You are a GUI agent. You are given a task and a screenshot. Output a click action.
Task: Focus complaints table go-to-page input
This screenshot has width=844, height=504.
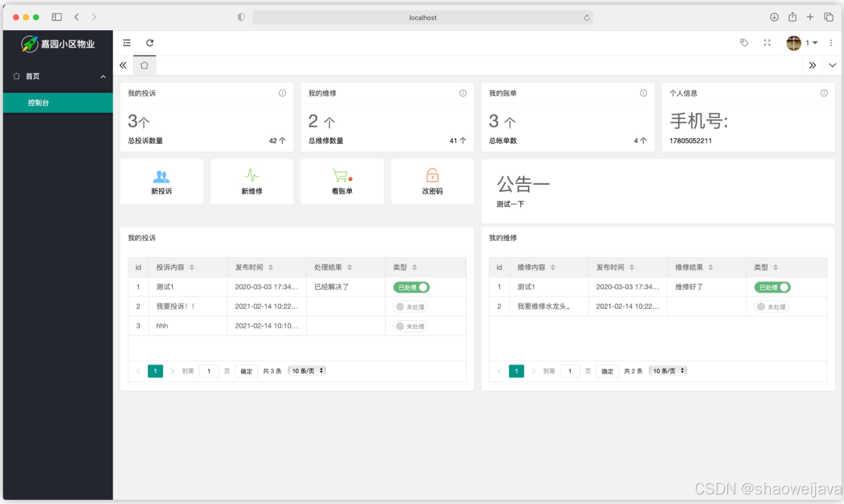point(209,371)
